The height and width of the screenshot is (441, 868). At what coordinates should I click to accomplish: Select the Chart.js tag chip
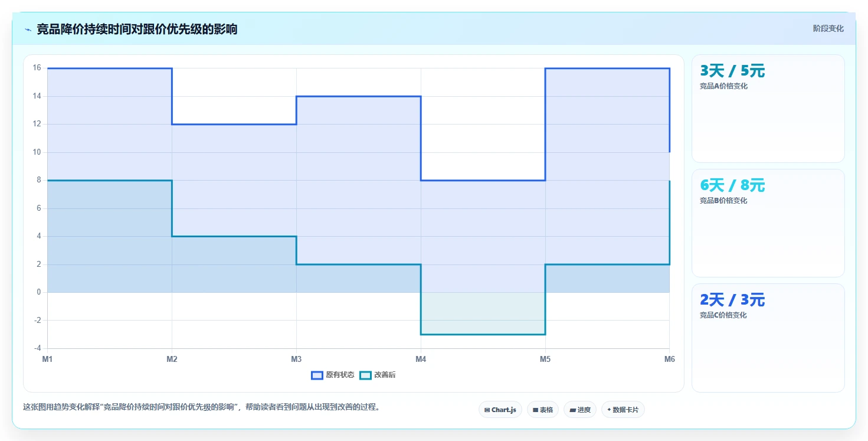(x=500, y=410)
